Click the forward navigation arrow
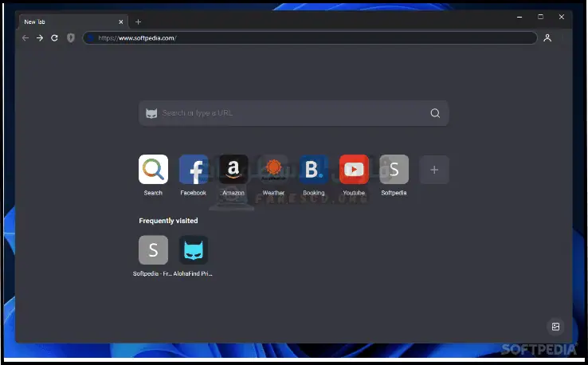The height and width of the screenshot is (365, 588). 40,37
